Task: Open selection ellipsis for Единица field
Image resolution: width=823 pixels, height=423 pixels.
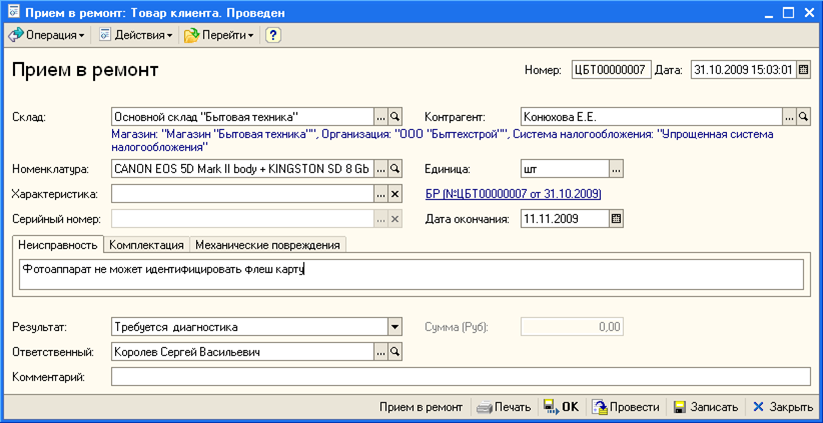Action: (x=616, y=168)
